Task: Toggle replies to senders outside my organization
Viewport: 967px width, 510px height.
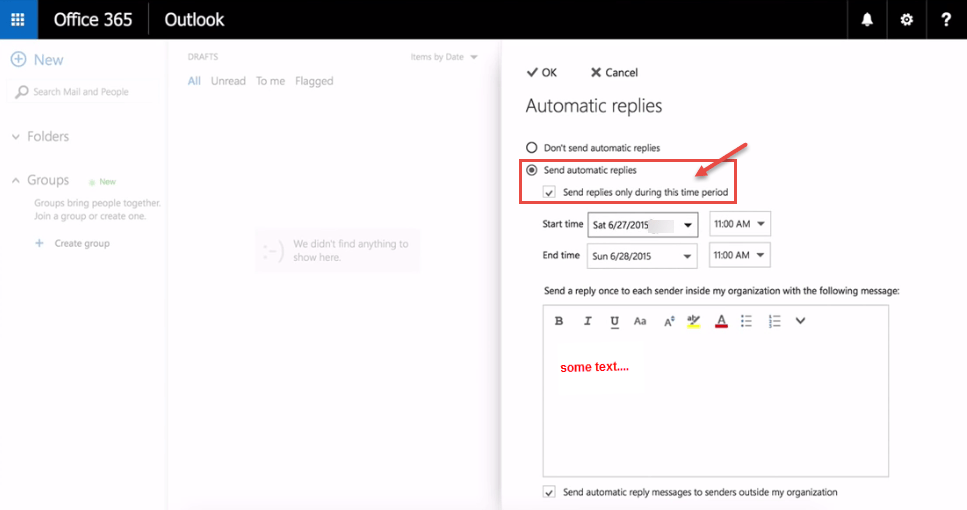Action: [549, 492]
